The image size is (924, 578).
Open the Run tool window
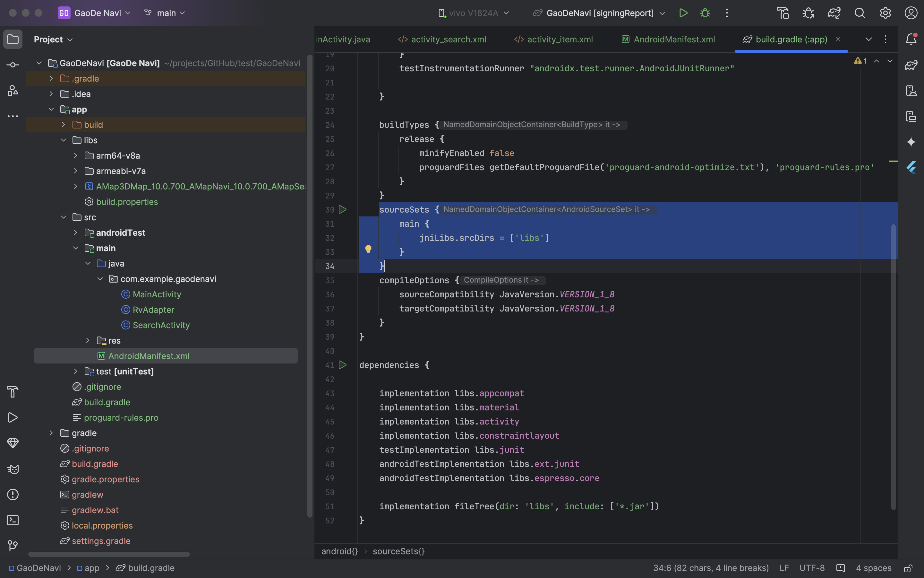click(13, 417)
